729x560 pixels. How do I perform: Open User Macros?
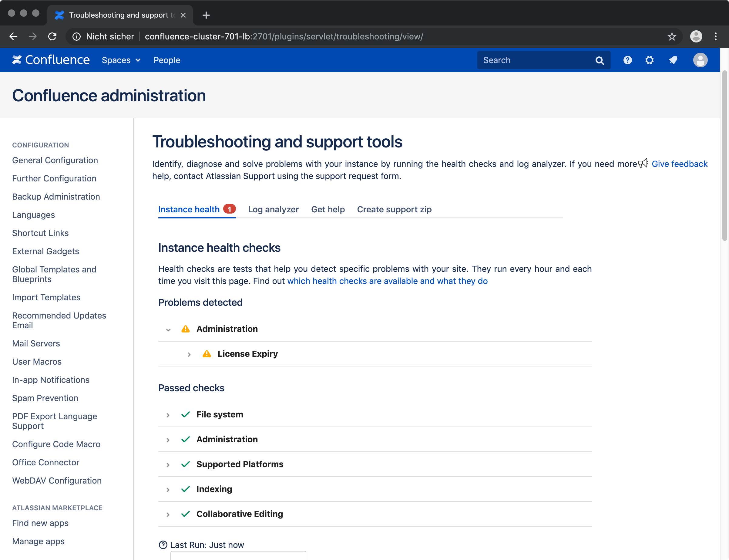pos(37,362)
